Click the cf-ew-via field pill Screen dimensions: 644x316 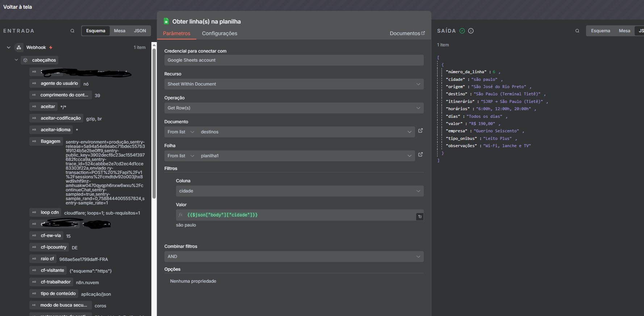pyautogui.click(x=46, y=236)
